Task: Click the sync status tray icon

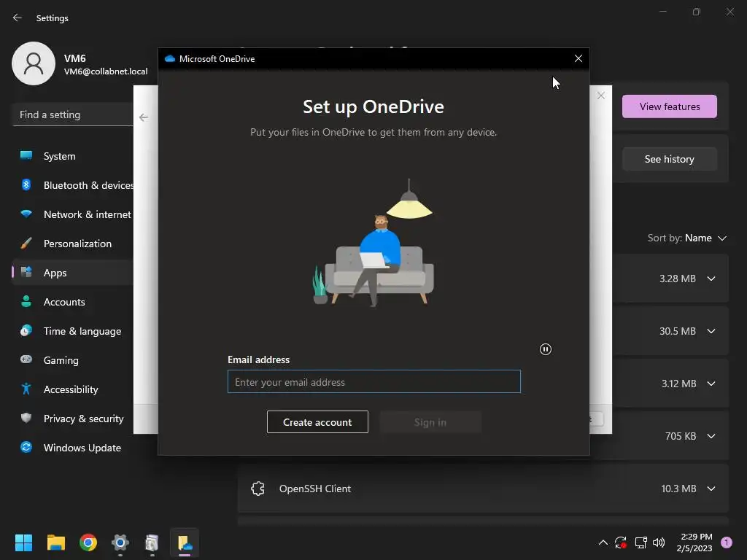Action: (x=621, y=542)
